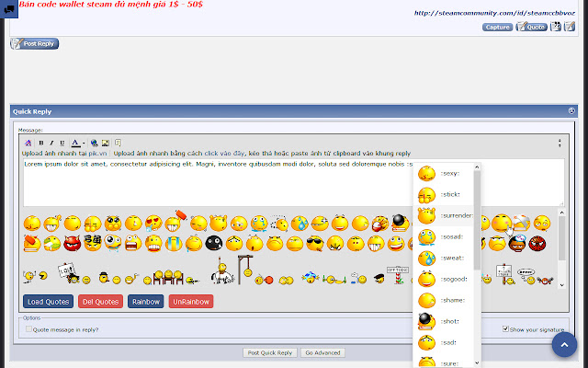
Task: Open the font color dropdown arrow
Action: pos(84,144)
